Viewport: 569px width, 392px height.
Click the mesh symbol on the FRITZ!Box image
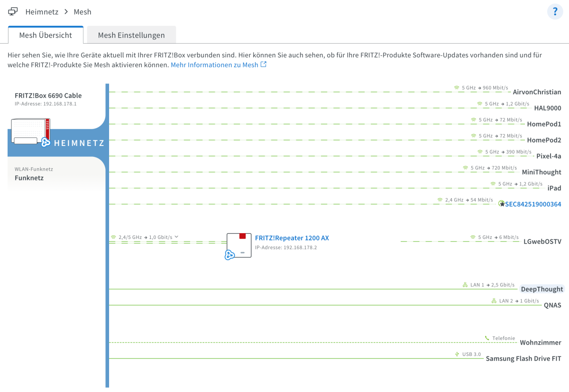(46, 142)
